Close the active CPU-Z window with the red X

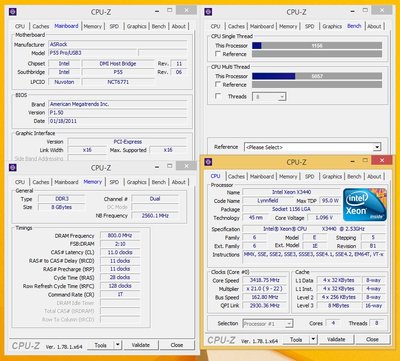point(382,160)
